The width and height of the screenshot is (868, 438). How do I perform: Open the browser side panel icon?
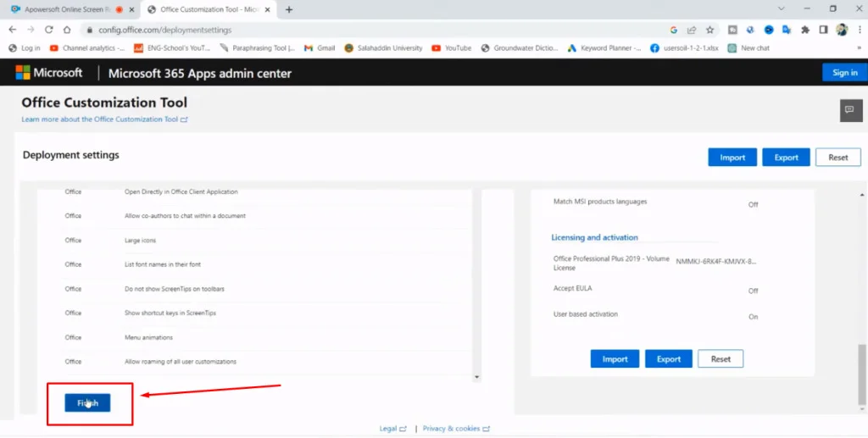(x=823, y=30)
